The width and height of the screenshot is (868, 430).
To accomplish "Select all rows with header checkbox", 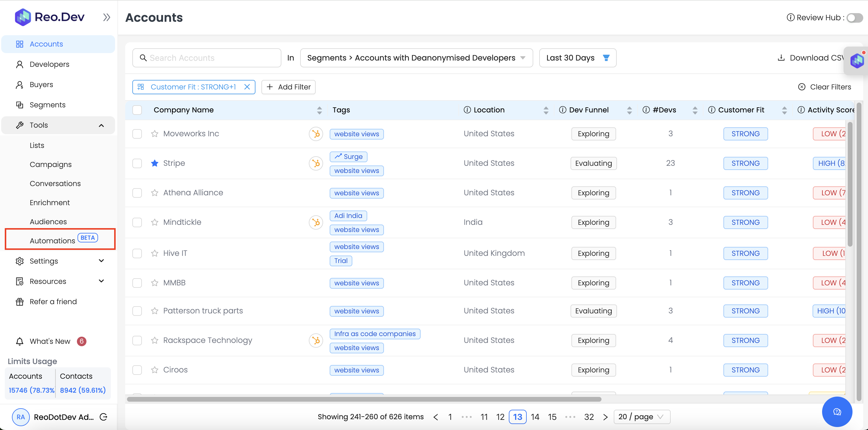I will click(x=137, y=110).
